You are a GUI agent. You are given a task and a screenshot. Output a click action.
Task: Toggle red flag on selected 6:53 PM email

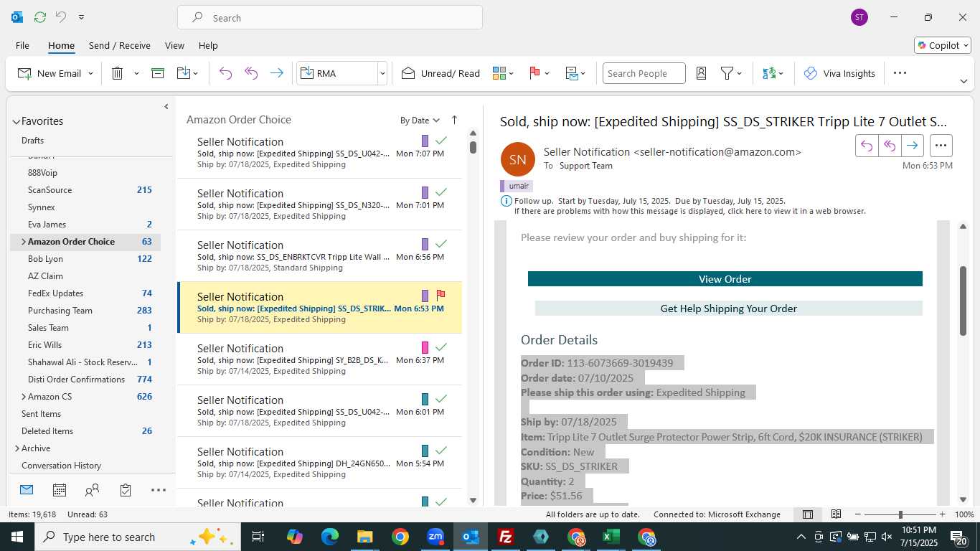[440, 295]
